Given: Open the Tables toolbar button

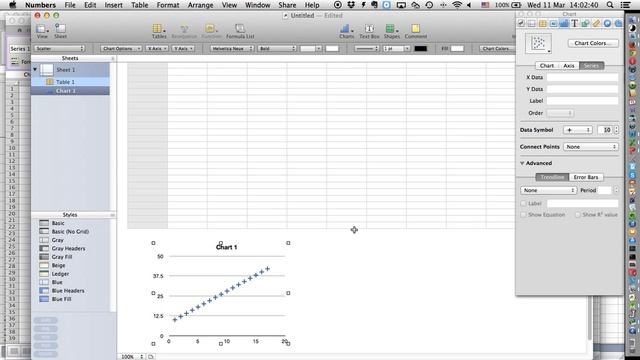Looking at the screenshot, I should coord(159,31).
